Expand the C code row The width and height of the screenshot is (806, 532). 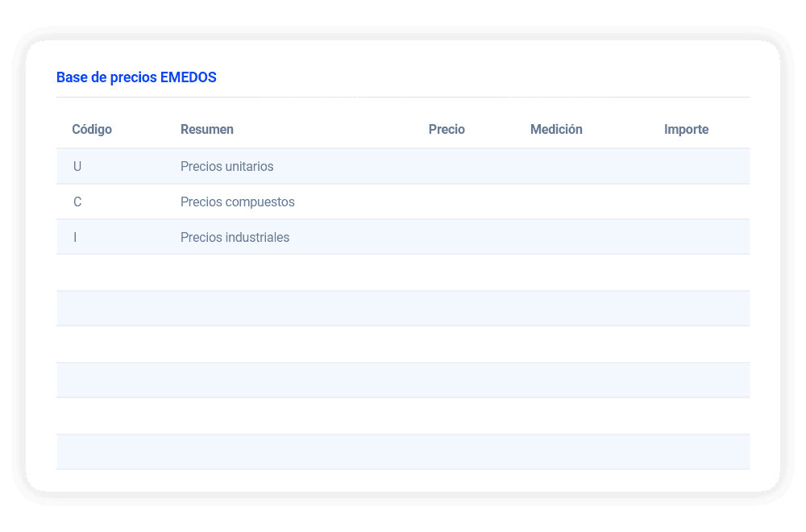(x=77, y=202)
